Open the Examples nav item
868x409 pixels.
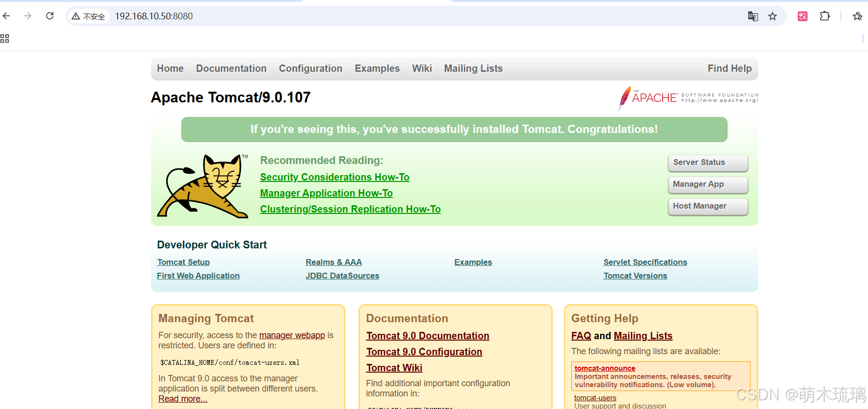pos(377,68)
